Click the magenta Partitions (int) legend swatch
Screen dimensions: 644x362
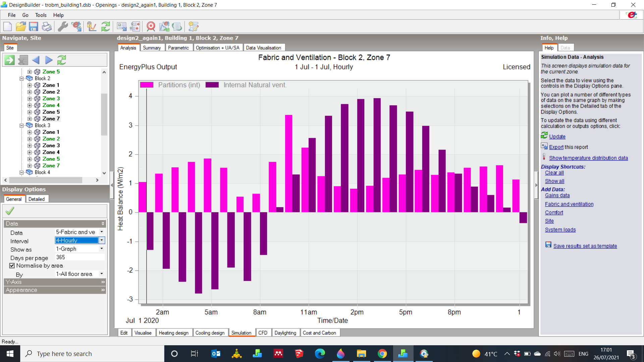point(147,85)
